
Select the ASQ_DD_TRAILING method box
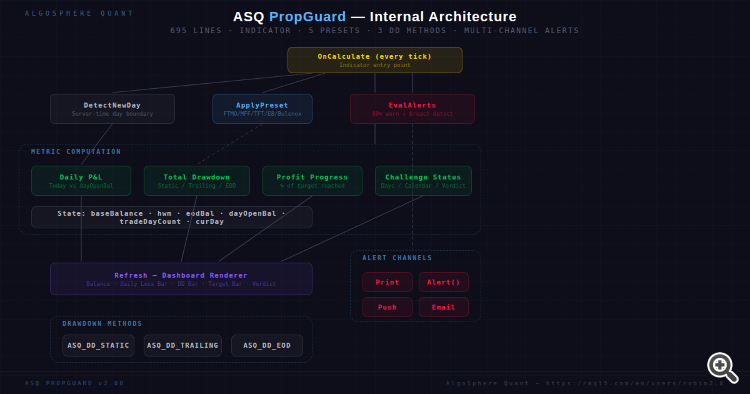(x=183, y=345)
